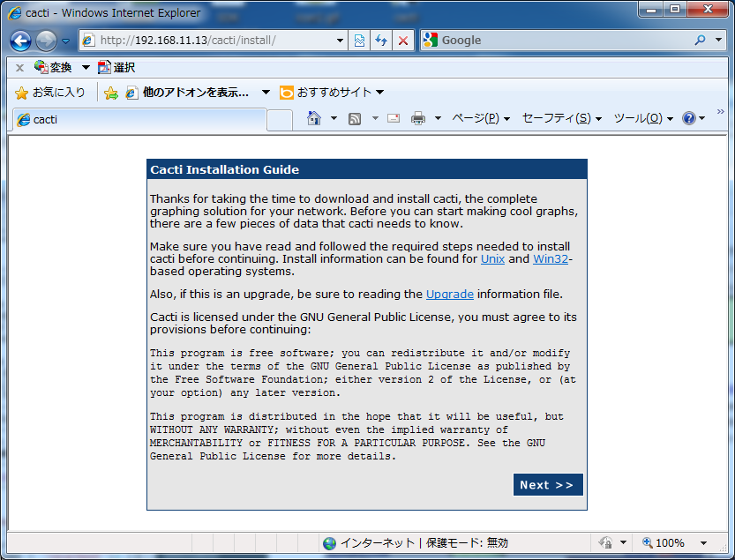Viewport: 735px width, 560px height.
Task: Open the おすすめサイト dropdown
Action: [332, 92]
